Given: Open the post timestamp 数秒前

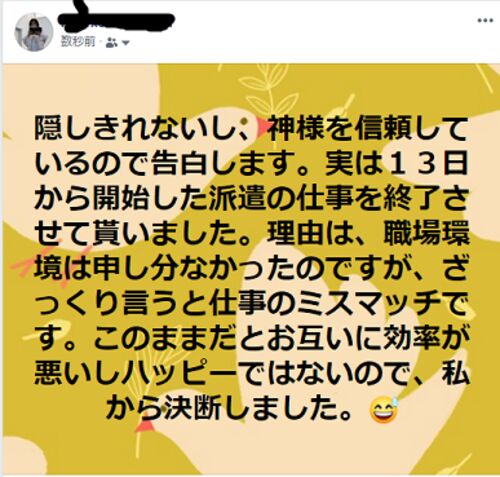Looking at the screenshot, I should click(x=78, y=42).
